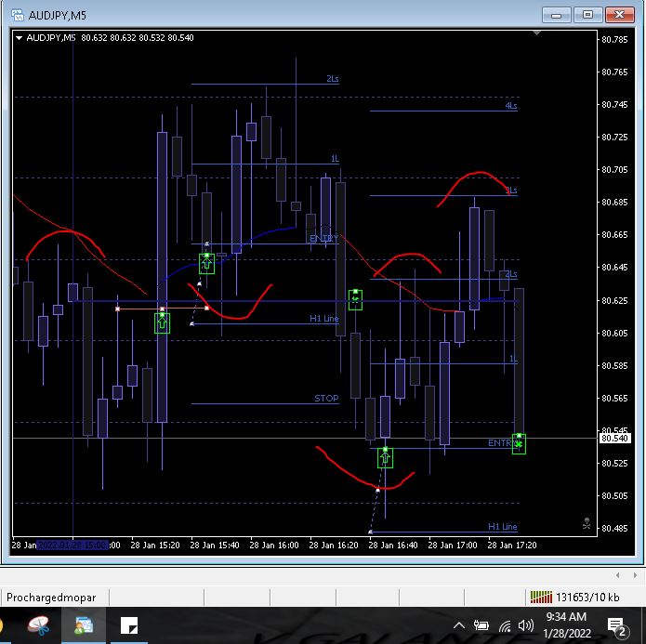Click the left tab scroll arrow below chart
This screenshot has height=644, width=646.
click(x=617, y=575)
